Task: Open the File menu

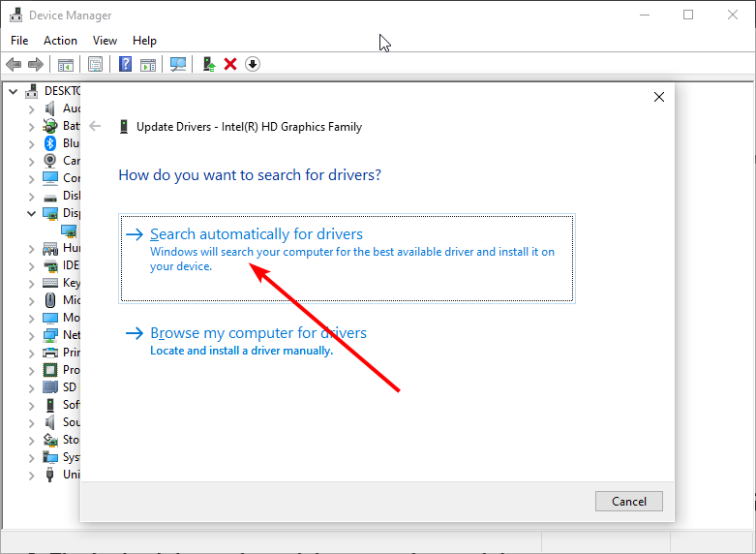Action: coord(19,41)
